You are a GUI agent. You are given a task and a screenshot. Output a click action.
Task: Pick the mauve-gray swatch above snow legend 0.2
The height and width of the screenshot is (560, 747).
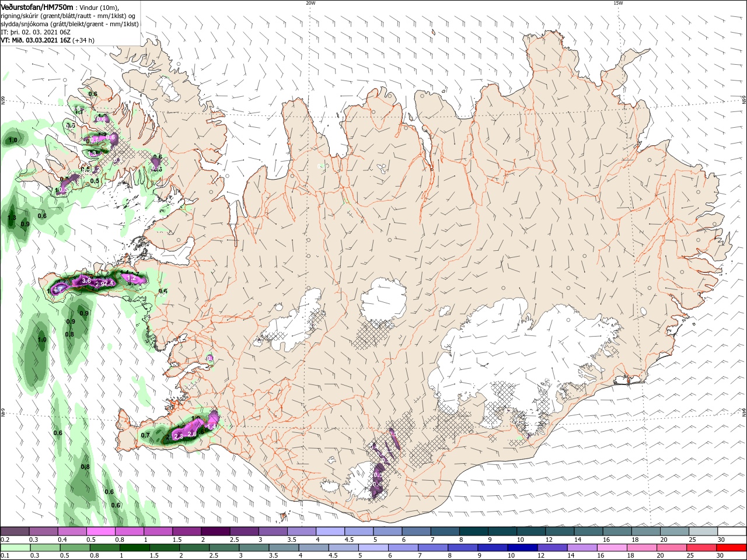coord(15,531)
